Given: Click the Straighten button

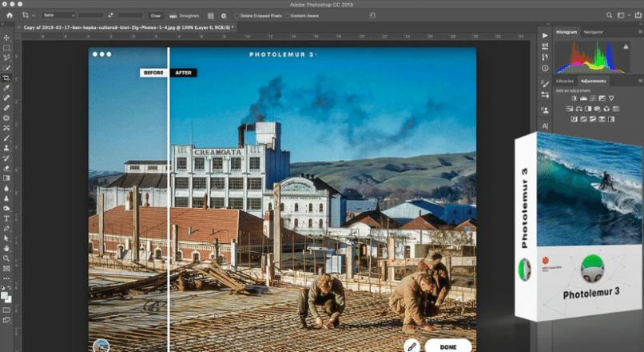Looking at the screenshot, I should click(x=185, y=16).
